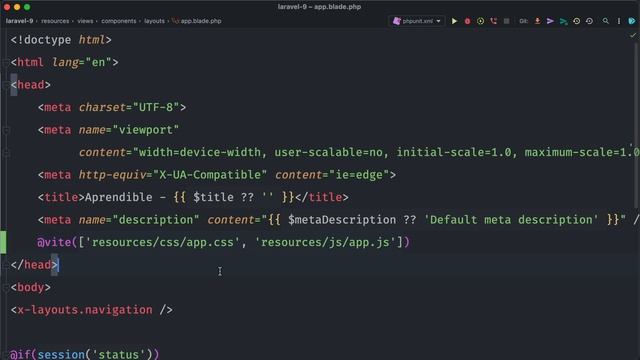Open the vertical three-dot more menu
The image size is (640, 360).
[619, 21]
